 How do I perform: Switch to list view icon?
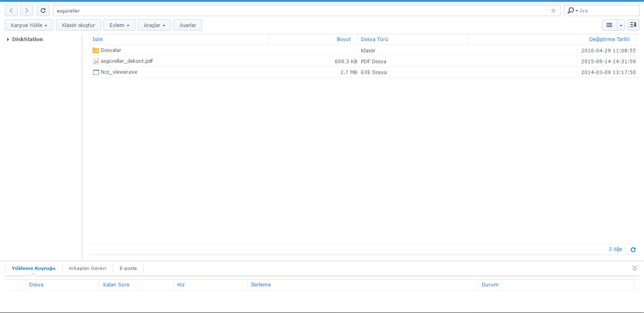(609, 25)
